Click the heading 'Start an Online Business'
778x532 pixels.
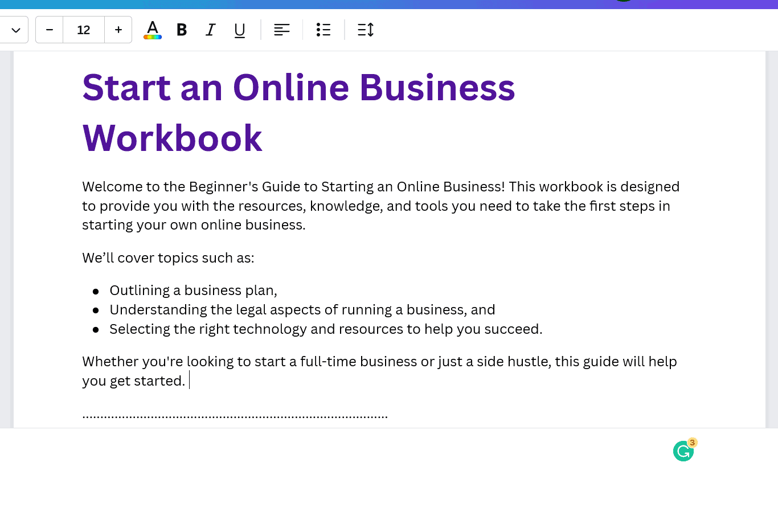[298, 88]
